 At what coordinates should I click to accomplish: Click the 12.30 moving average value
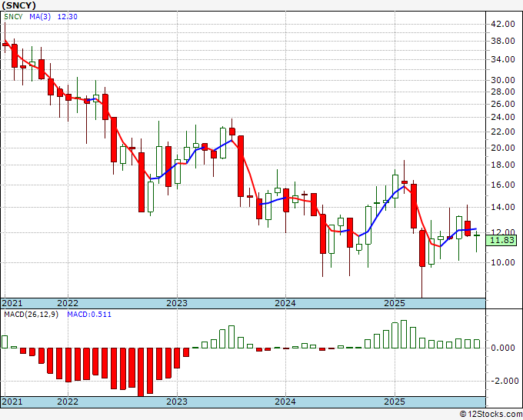pyautogui.click(x=68, y=17)
